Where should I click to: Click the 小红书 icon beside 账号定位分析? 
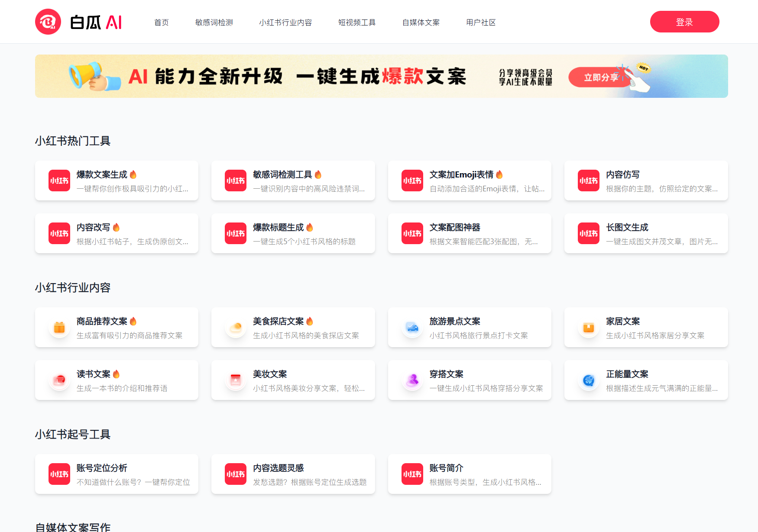pyautogui.click(x=59, y=474)
